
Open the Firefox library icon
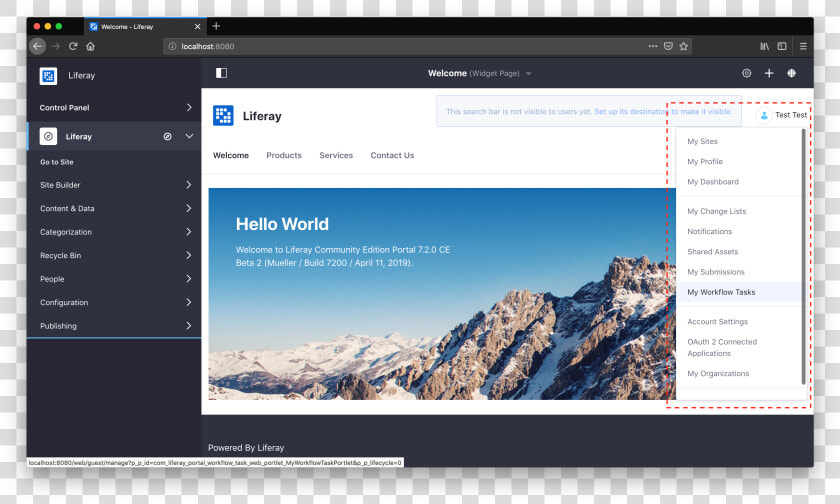coord(764,46)
